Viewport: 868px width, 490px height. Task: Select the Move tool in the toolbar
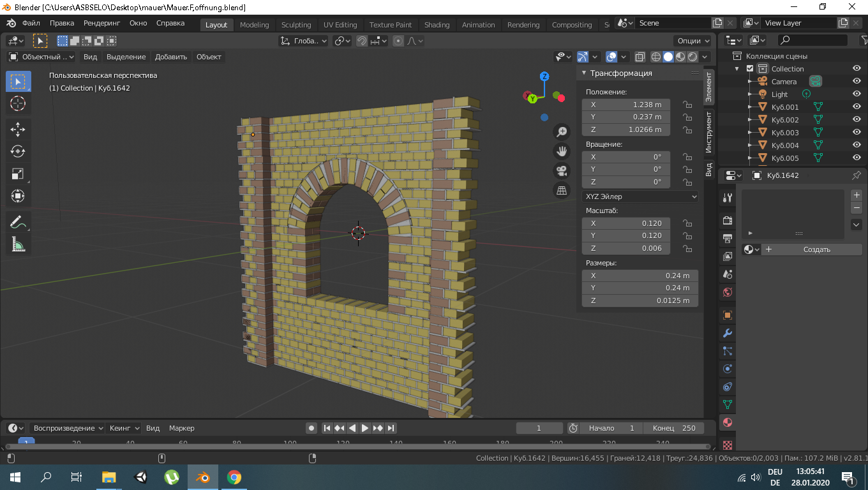click(x=18, y=129)
